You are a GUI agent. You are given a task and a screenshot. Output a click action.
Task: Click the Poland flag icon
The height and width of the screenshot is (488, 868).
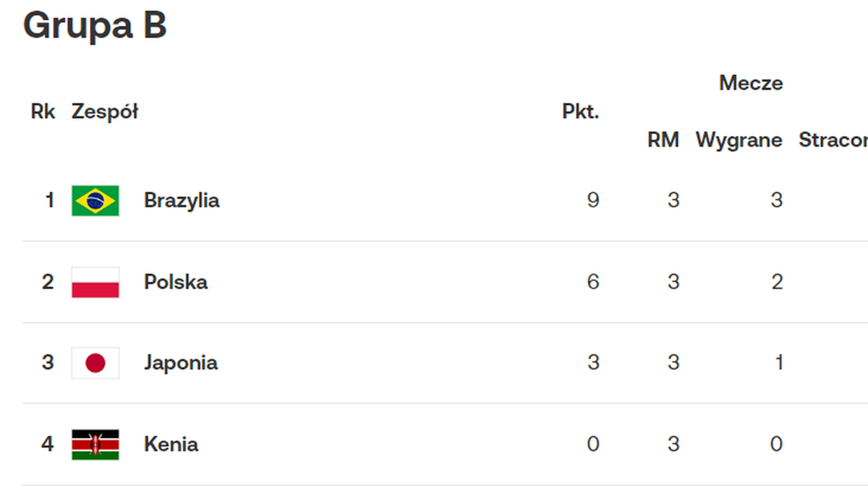pos(95,282)
